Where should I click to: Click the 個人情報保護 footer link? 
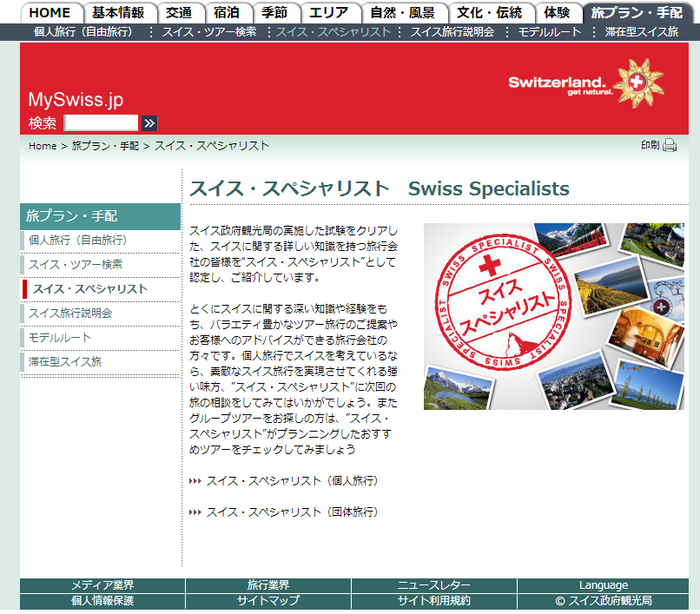click(102, 601)
